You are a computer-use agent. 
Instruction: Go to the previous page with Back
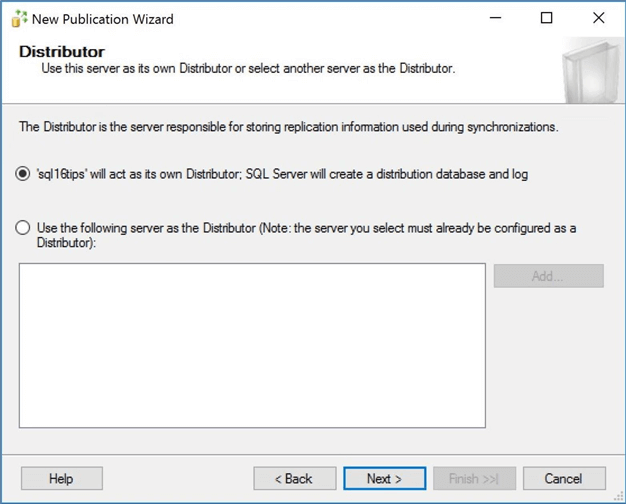pos(294,478)
